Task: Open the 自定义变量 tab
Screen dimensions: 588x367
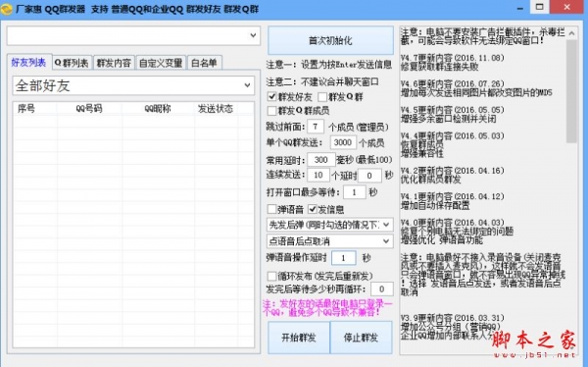Action: (161, 63)
